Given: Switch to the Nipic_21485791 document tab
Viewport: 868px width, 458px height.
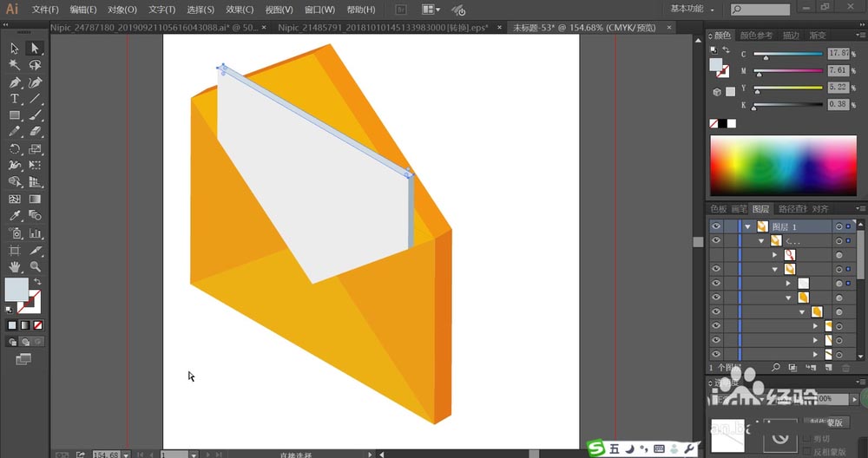Looking at the screenshot, I should 383,27.
